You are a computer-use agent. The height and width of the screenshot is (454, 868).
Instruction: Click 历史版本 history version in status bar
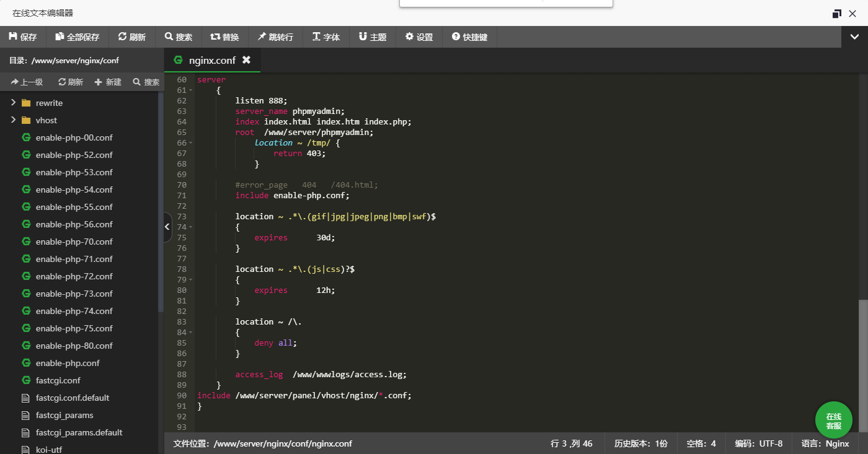640,443
